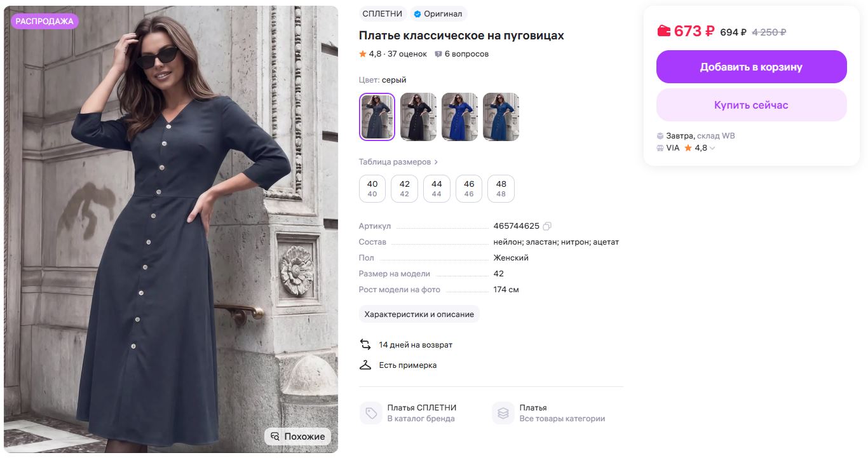Open Характеристики и описание details

coord(419,314)
